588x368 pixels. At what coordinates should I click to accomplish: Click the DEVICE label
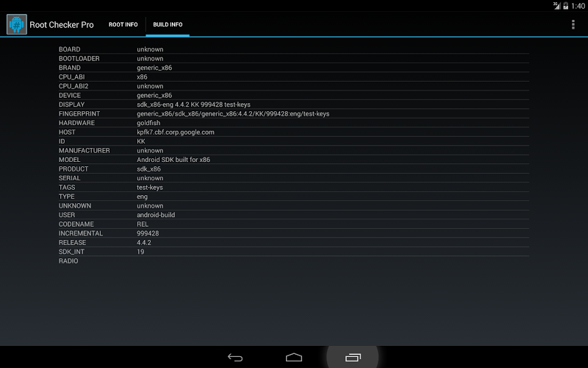click(69, 96)
